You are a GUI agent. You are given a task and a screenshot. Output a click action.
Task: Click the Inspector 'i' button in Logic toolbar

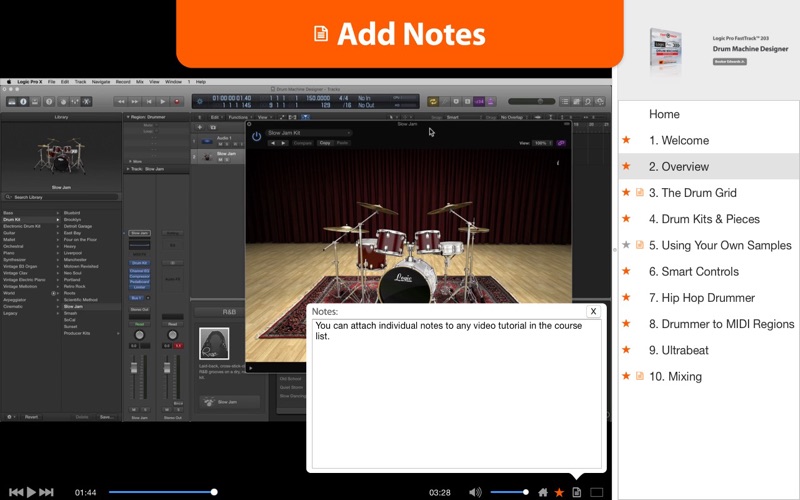(23, 102)
